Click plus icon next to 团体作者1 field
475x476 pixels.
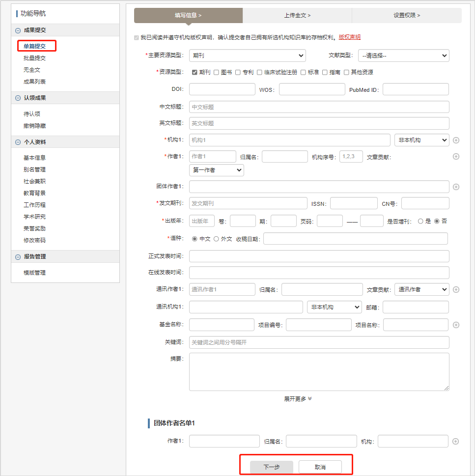(456, 187)
